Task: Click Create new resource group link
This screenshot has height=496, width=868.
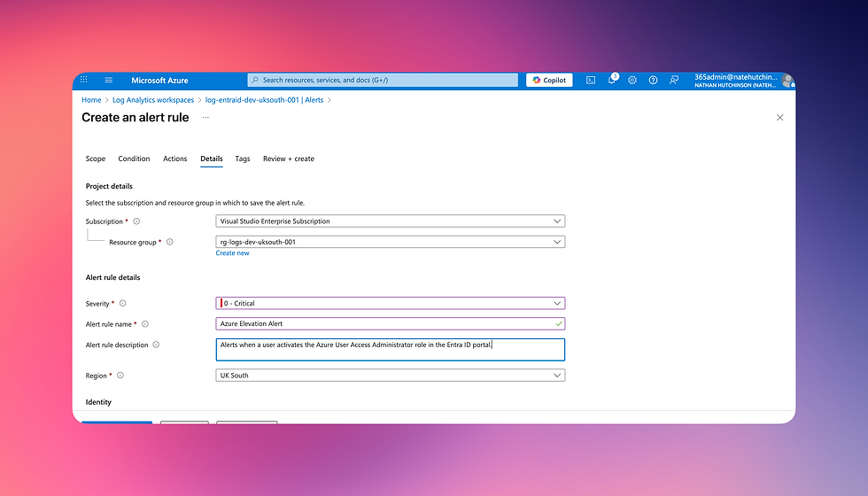Action: point(232,253)
